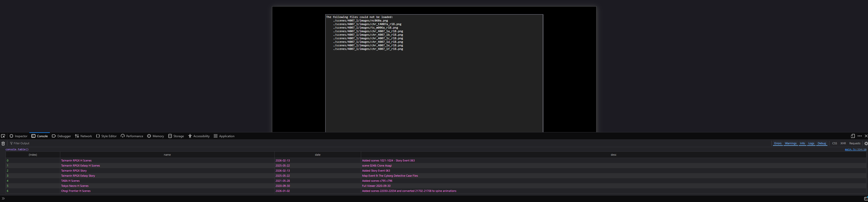Viewport: 868px width, 202px height.
Task: Click the date '2021-05-28' cell
Action: pos(317,181)
